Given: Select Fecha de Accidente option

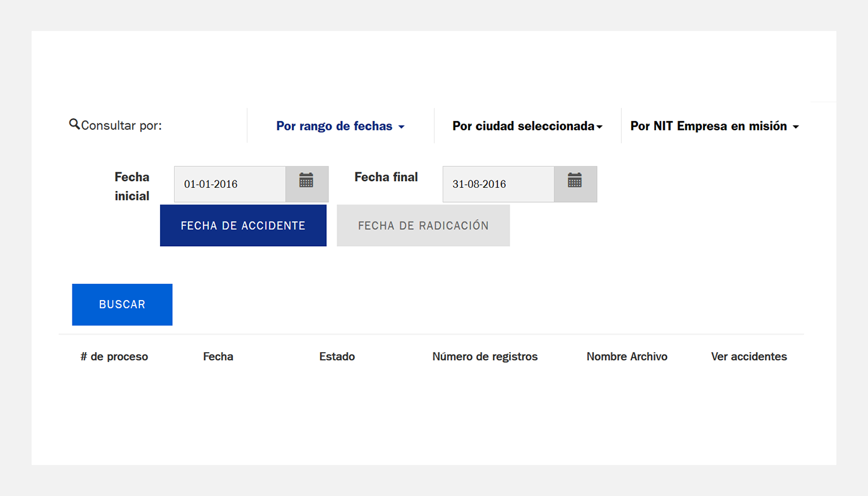Looking at the screenshot, I should point(243,226).
